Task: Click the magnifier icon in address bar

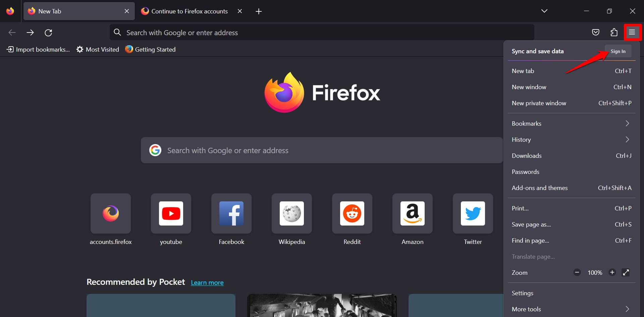Action: pos(117,32)
